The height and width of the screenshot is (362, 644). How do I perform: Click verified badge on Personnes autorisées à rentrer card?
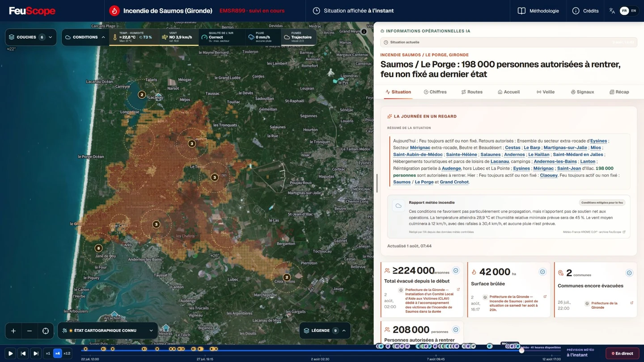click(456, 330)
